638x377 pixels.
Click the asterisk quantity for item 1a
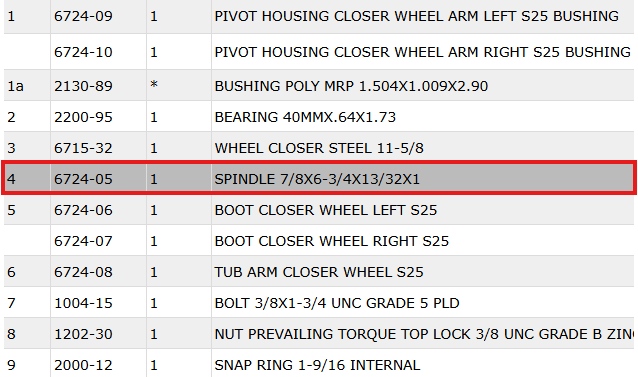pyautogui.click(x=154, y=85)
